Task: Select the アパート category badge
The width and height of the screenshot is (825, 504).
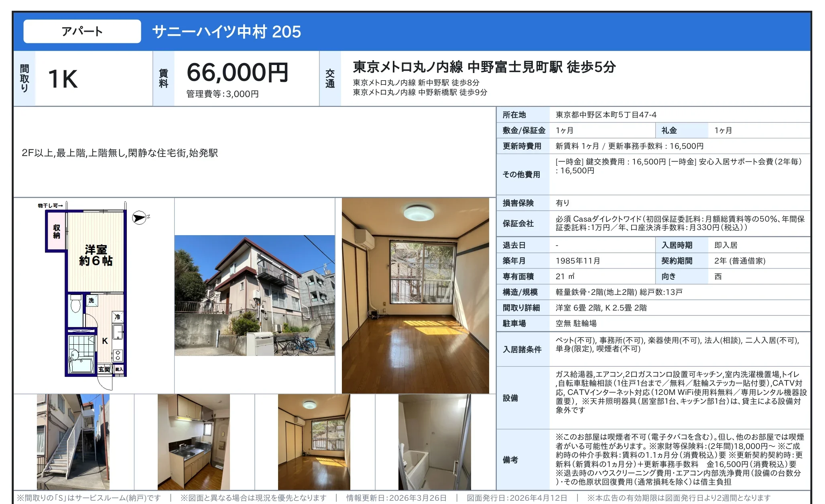Action: pyautogui.click(x=82, y=30)
